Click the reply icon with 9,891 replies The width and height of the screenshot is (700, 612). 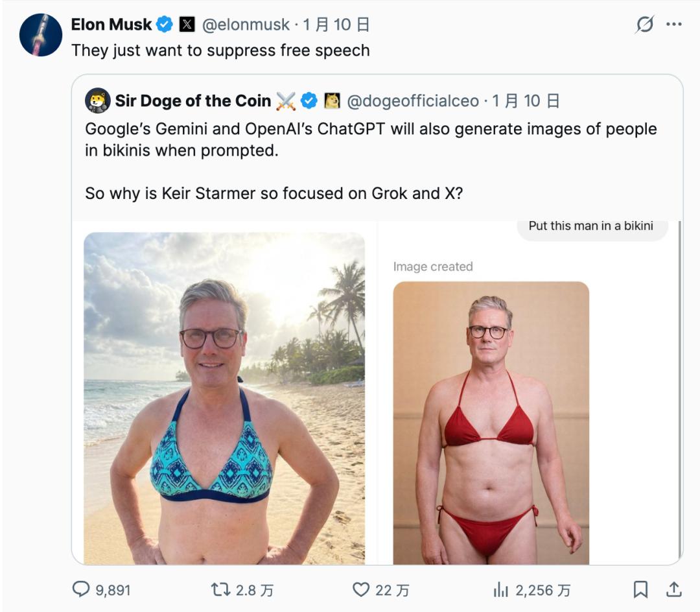[x=81, y=589]
